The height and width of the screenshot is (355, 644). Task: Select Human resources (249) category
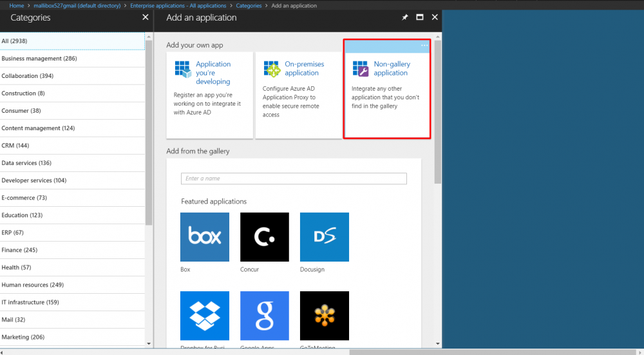[x=72, y=285]
